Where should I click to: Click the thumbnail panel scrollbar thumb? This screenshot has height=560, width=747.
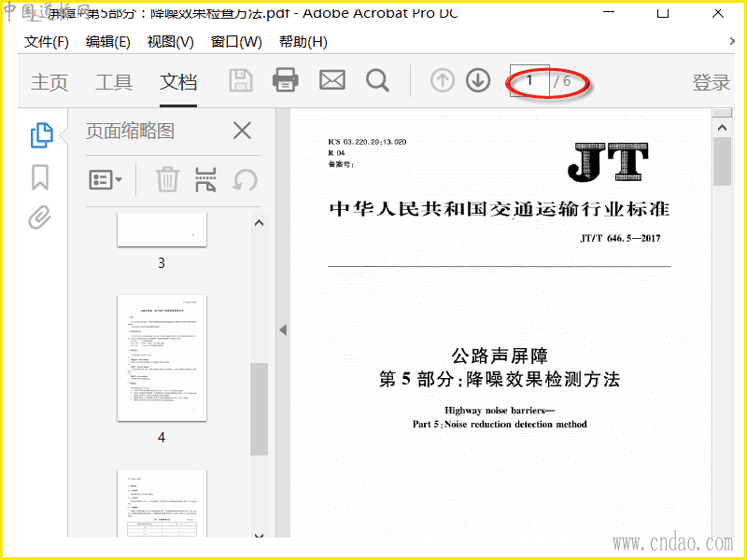click(x=259, y=409)
